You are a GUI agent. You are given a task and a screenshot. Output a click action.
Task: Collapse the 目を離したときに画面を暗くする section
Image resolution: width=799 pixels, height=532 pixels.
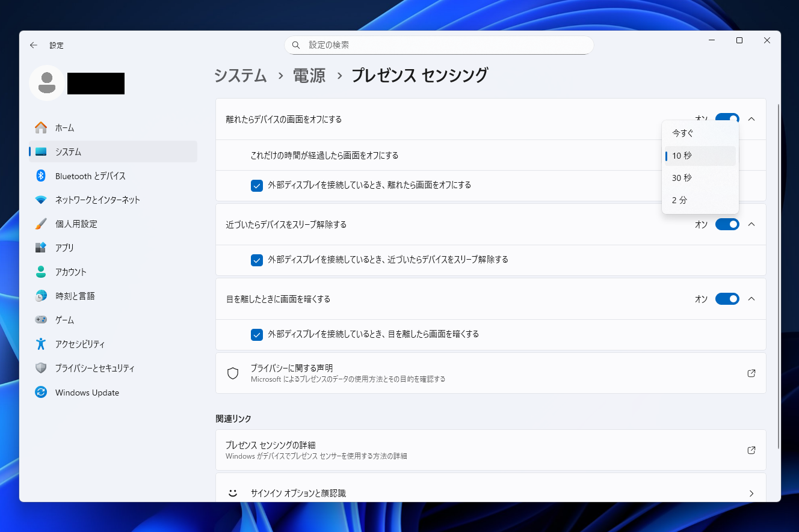[750, 299]
